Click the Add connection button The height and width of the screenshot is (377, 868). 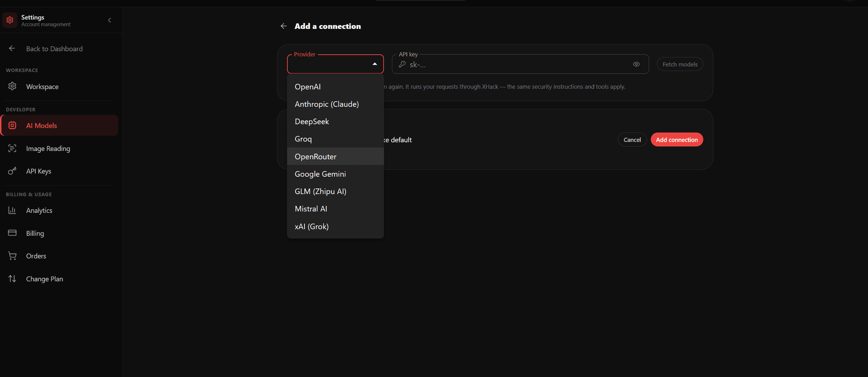(677, 140)
